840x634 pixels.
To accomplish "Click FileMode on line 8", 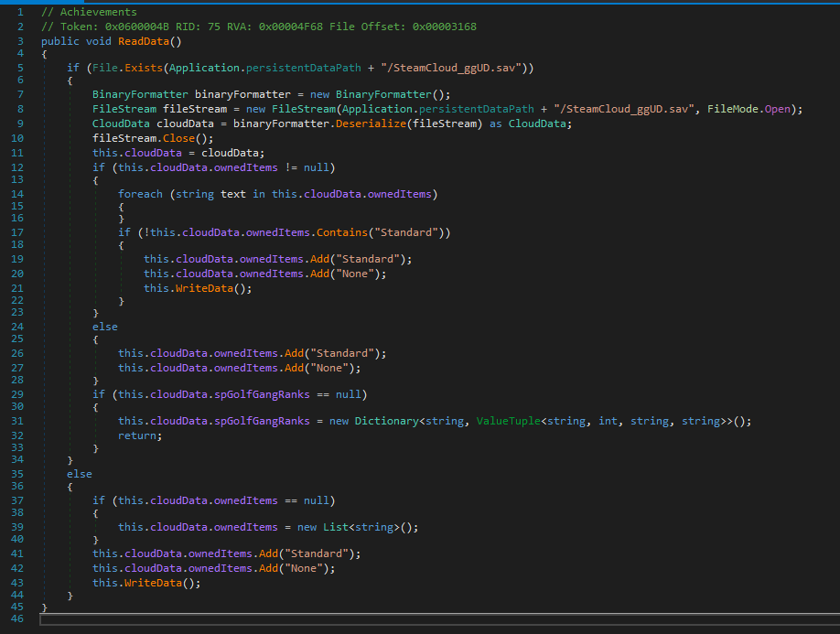I will [732, 109].
